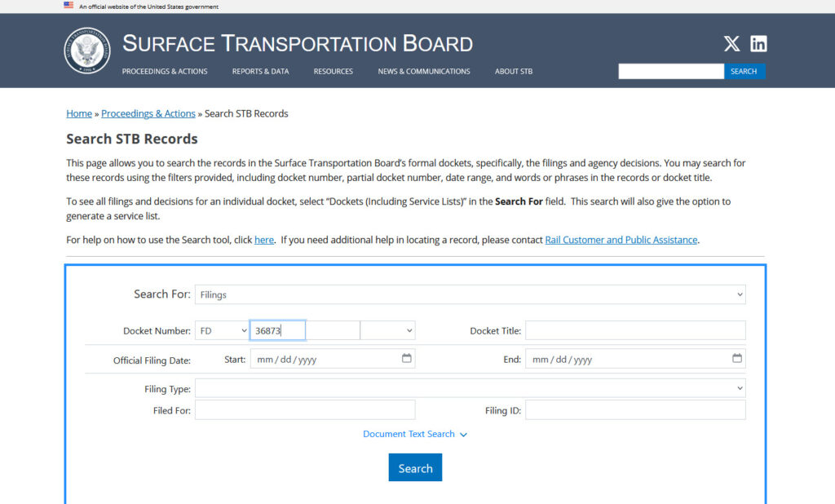
Task: Click the Surface Transportation Board seal logo
Action: (86, 51)
